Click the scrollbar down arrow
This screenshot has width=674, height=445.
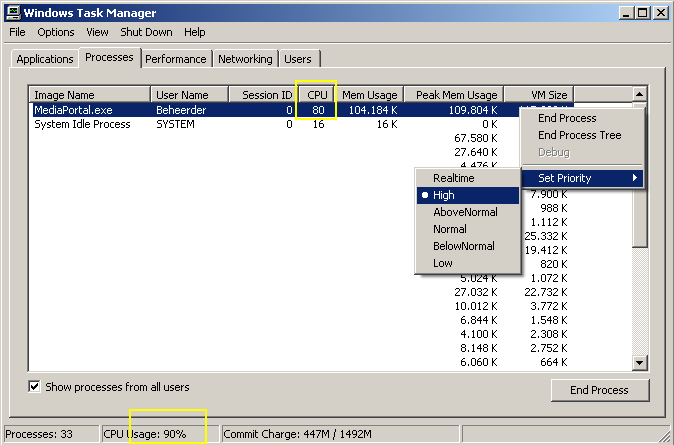(640, 363)
